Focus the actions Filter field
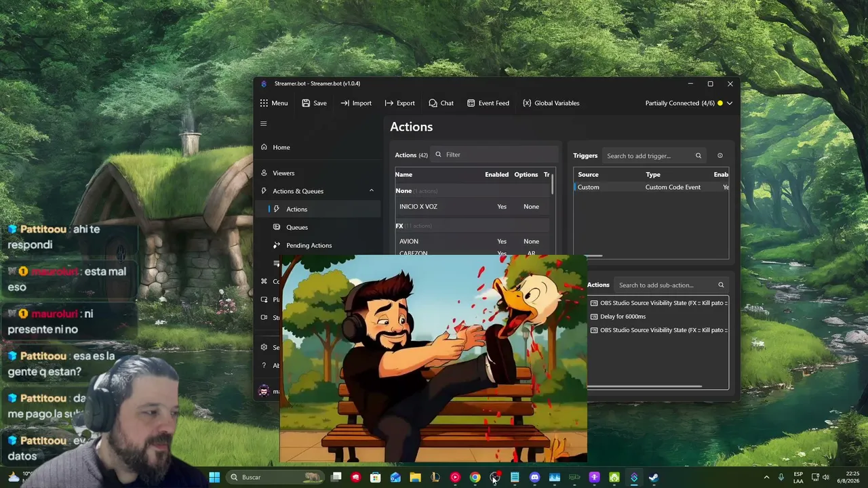 click(495, 155)
